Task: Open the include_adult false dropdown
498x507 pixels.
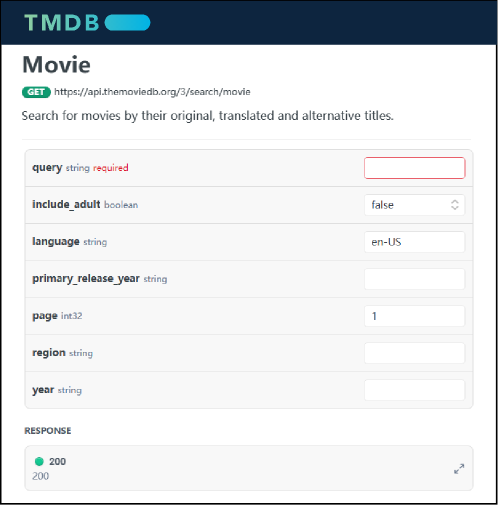Action: (x=414, y=205)
